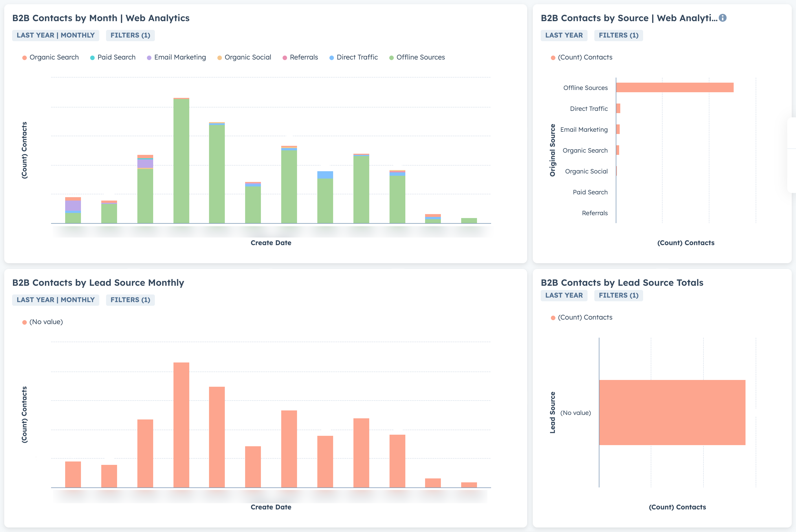The height and width of the screenshot is (532, 796).
Task: Open FILTERS (1) on Contacts by Source report
Action: click(618, 35)
